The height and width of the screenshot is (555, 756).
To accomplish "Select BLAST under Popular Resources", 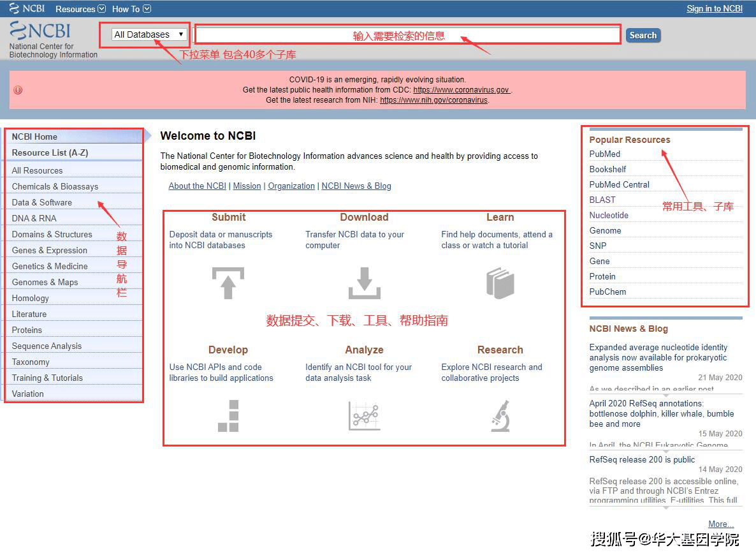I will 602,200.
